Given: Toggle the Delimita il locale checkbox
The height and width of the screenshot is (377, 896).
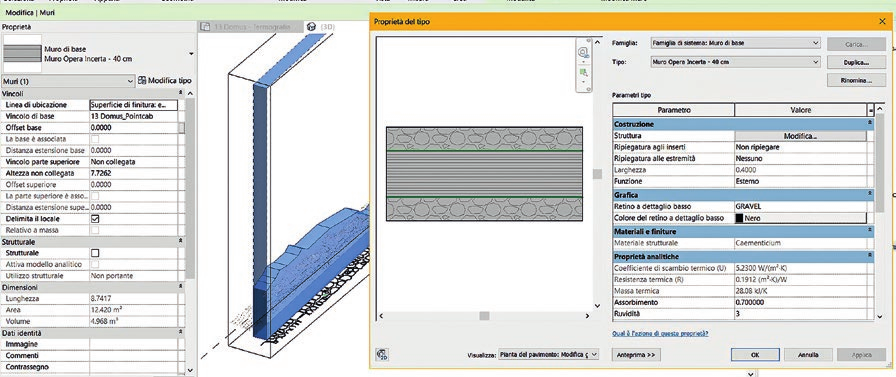Looking at the screenshot, I should [95, 219].
